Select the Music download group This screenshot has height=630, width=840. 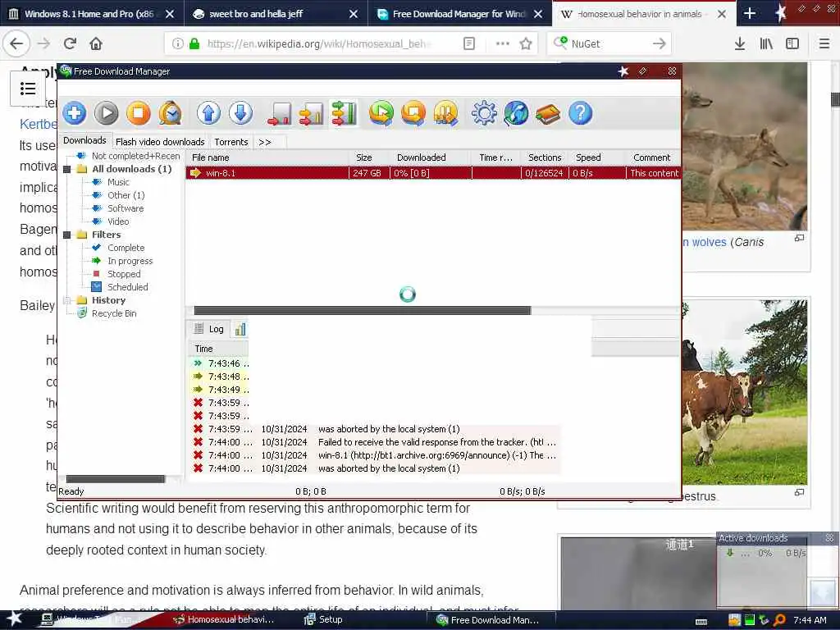[x=118, y=182]
